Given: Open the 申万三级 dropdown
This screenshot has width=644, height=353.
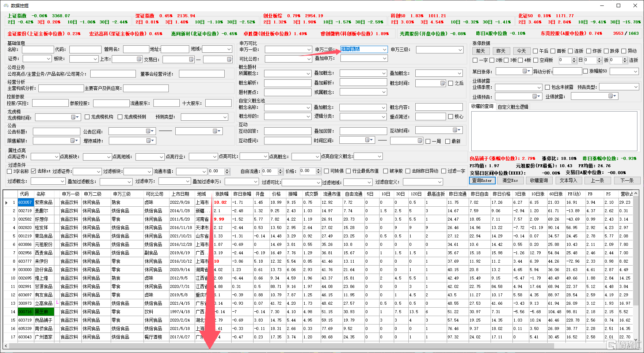Looking at the screenshot, I should point(460,50).
